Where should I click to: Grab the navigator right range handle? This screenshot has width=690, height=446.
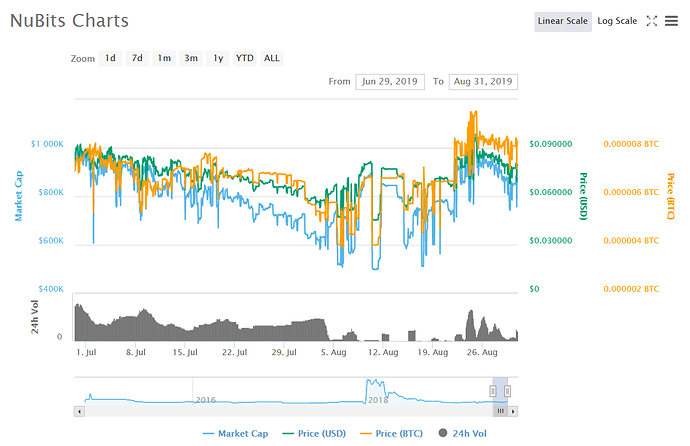coord(507,391)
